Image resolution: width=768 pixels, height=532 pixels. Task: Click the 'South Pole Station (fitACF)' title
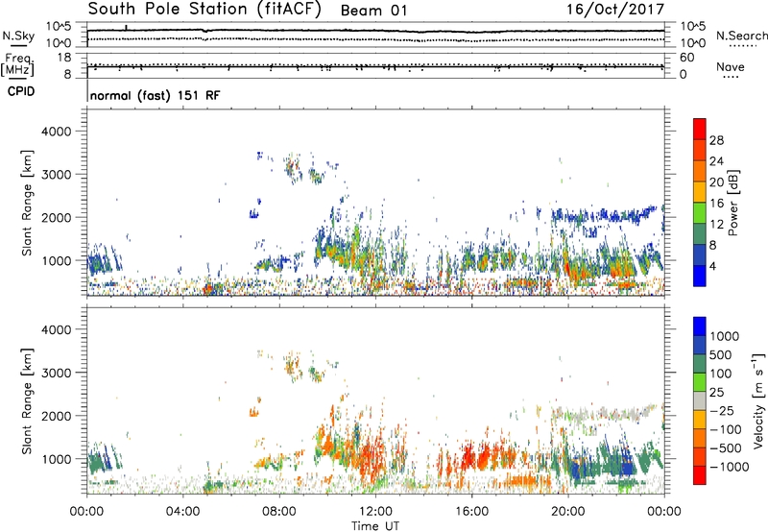click(204, 9)
